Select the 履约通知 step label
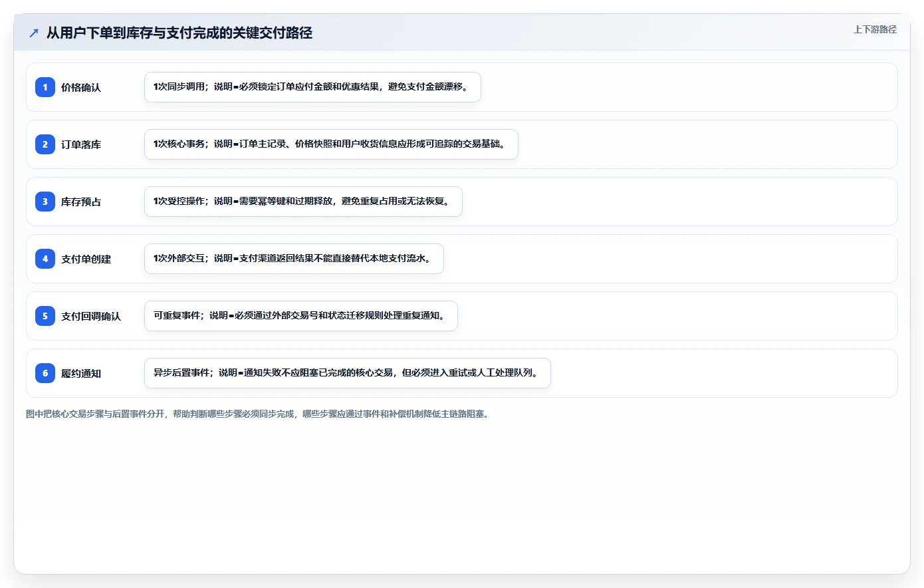 pos(81,373)
